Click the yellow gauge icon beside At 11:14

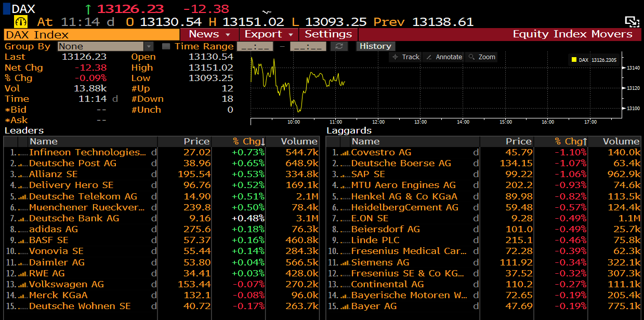(21, 22)
